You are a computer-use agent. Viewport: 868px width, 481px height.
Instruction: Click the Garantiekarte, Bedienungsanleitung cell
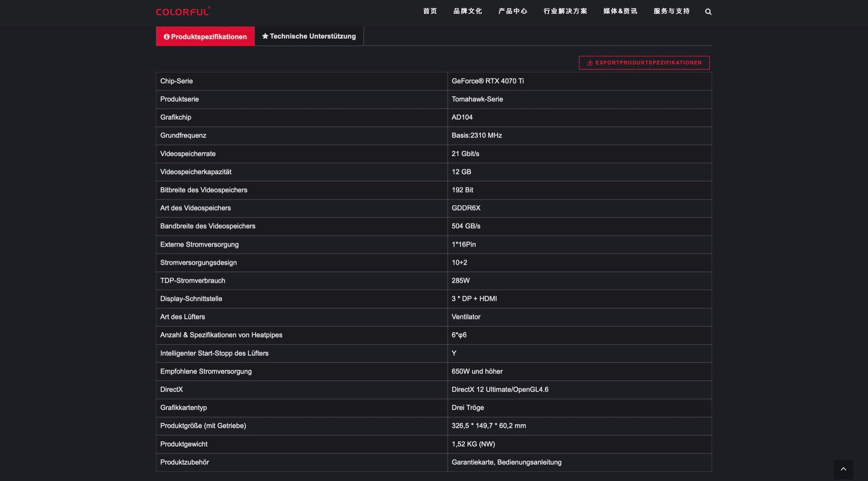pos(506,462)
